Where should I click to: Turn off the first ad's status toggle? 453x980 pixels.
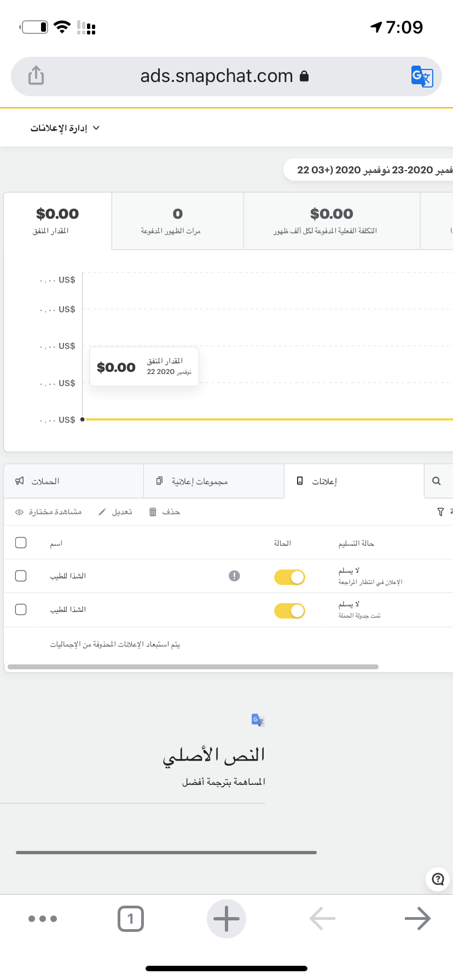click(289, 577)
